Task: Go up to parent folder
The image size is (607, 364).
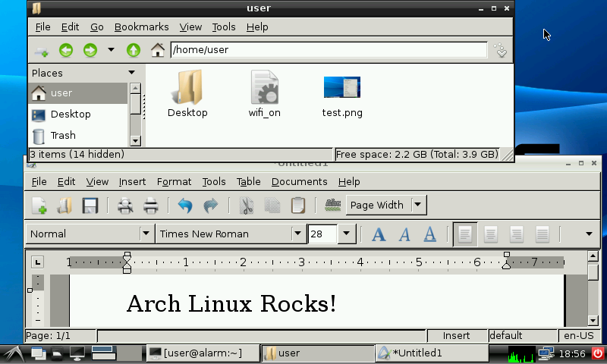Action: point(134,50)
